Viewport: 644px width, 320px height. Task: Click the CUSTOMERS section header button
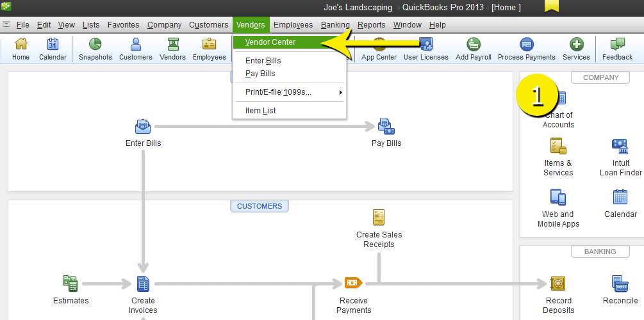[260, 206]
